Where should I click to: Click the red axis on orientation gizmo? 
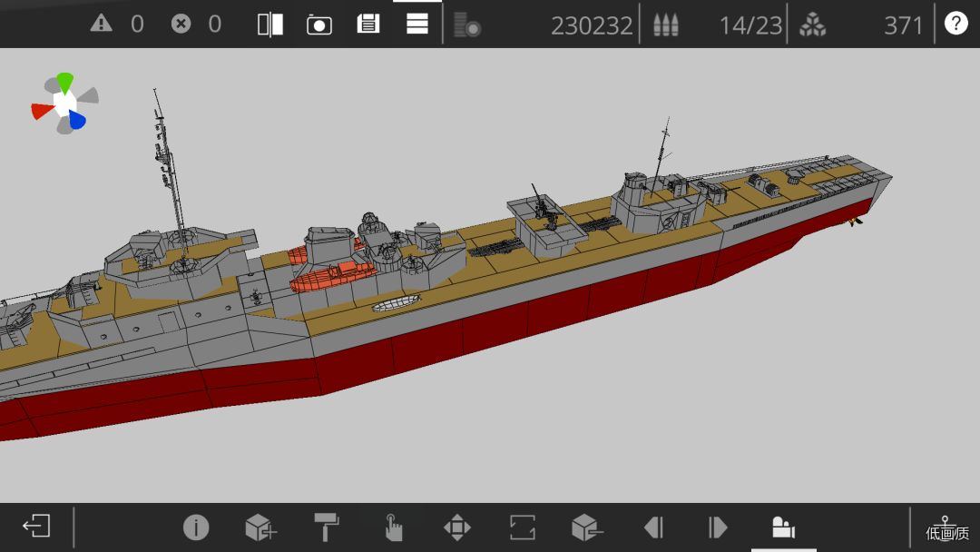tap(43, 111)
